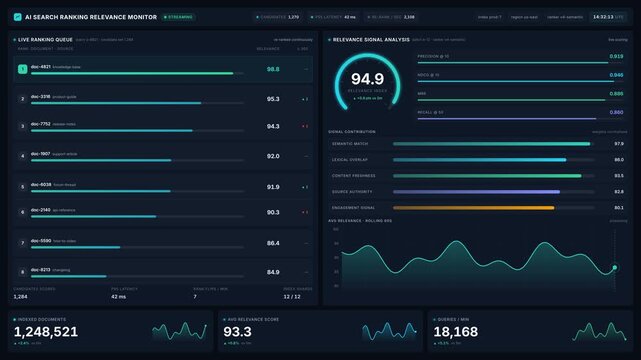The width and height of the screenshot is (641, 360).
Task: Click relevance score 86.4
Action: 273,243
